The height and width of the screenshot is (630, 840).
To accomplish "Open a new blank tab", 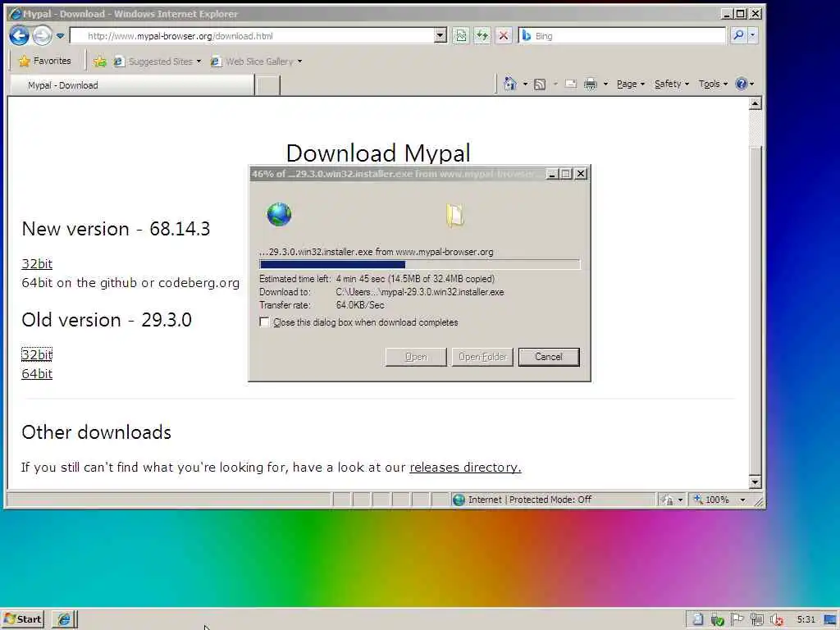I will click(x=267, y=85).
